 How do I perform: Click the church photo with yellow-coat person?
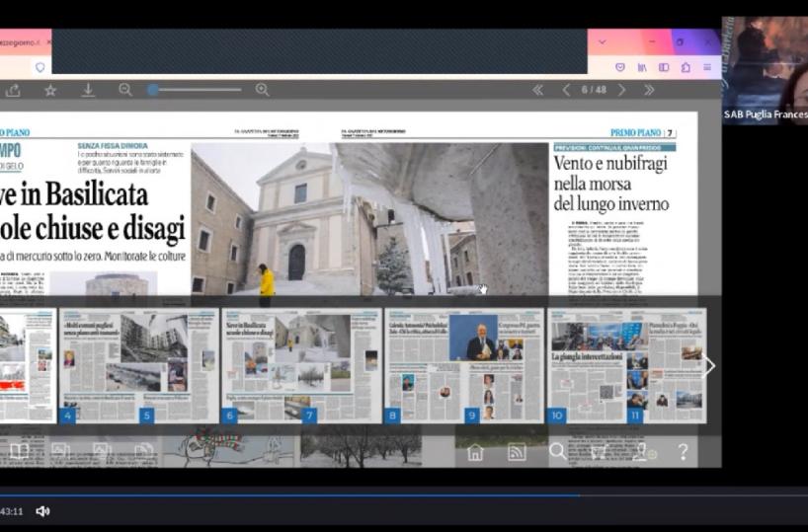[369, 219]
